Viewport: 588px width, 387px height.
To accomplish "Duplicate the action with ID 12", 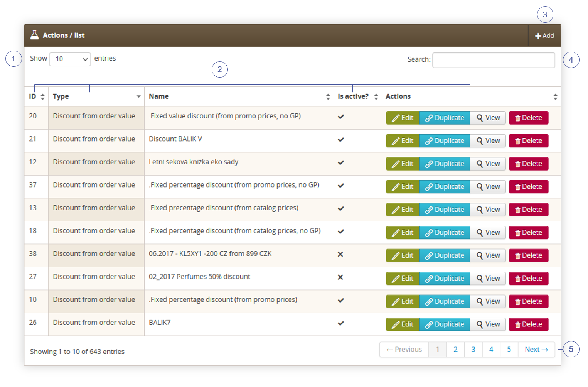I will click(445, 164).
